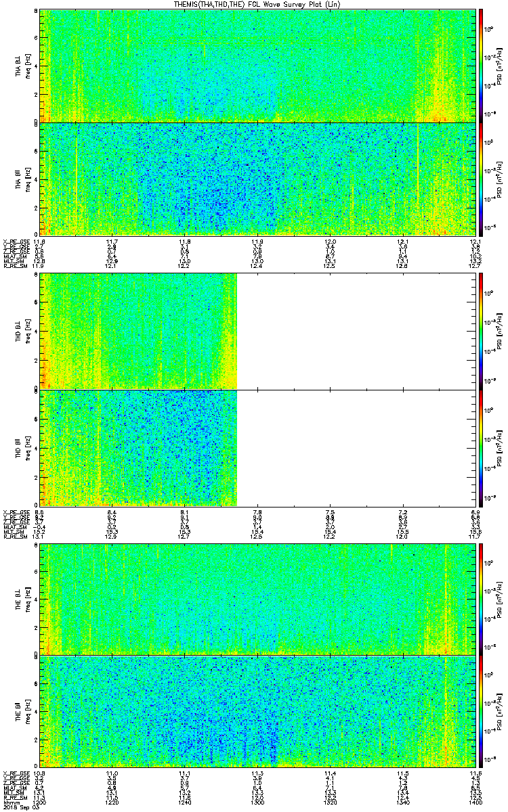The height and width of the screenshot is (812, 508).
Task: Click the 1240 time tick label
Action: point(184,802)
